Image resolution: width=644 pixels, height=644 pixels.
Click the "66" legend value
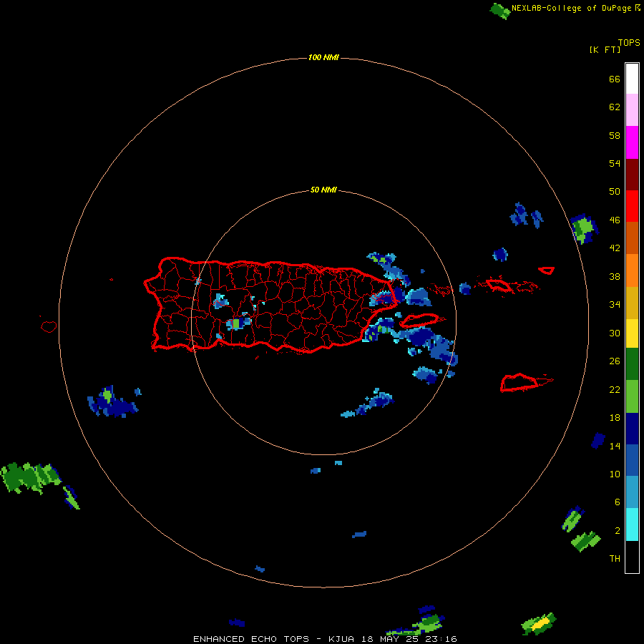615,79
